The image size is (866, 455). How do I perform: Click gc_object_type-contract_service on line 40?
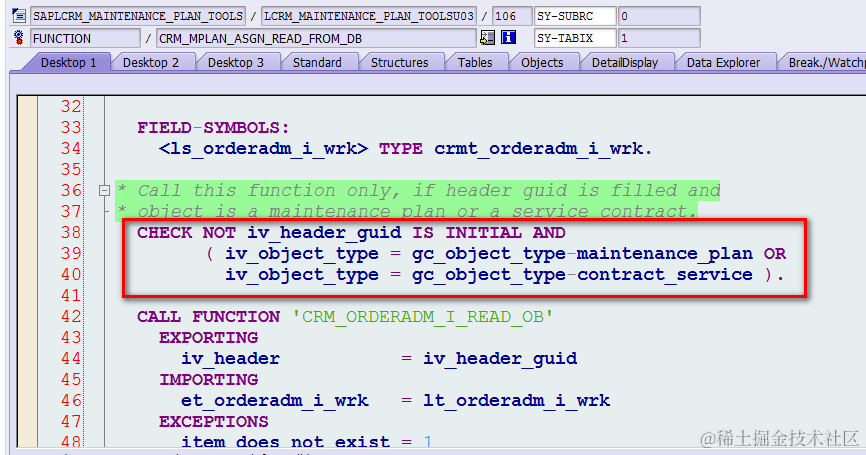click(x=582, y=274)
